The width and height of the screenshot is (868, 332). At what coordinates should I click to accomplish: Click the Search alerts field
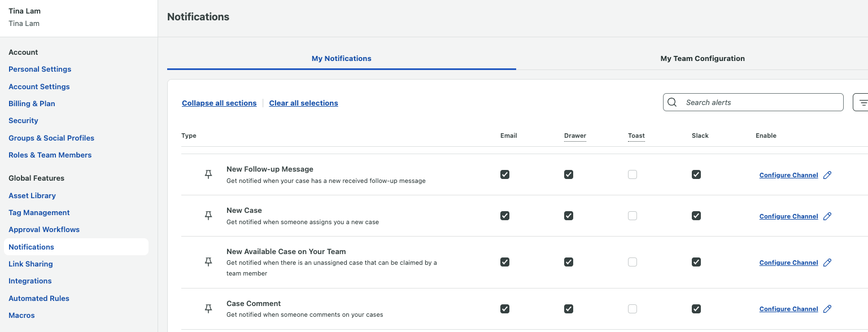pos(760,102)
